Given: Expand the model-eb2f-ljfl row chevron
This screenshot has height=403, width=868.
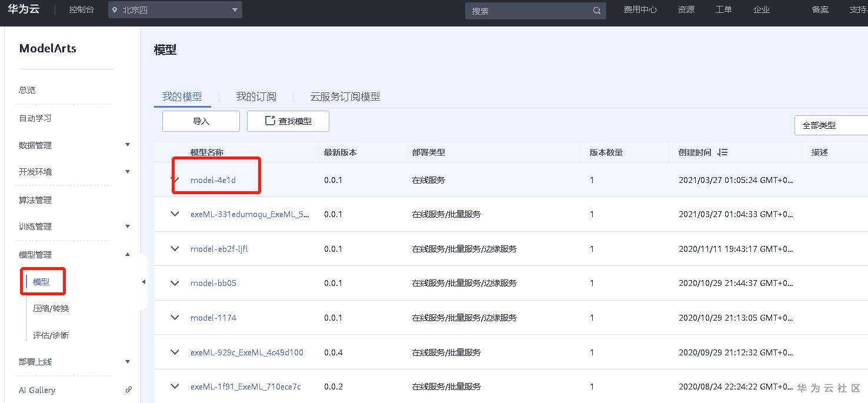Looking at the screenshot, I should [174, 249].
